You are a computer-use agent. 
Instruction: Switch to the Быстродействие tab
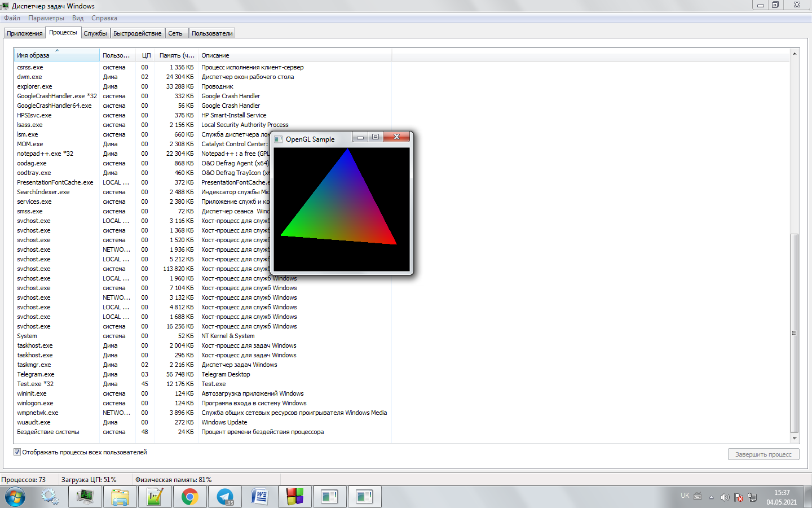click(138, 33)
